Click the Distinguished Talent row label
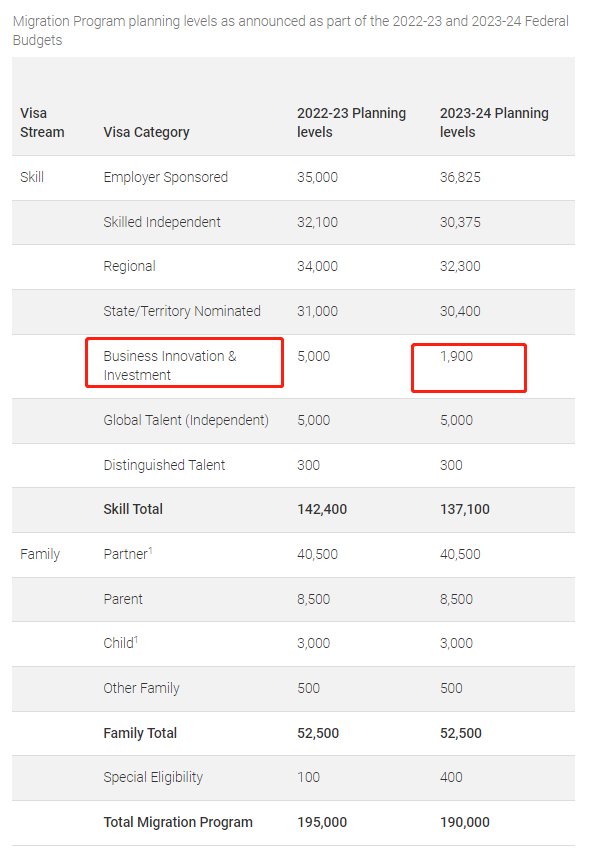 tap(164, 465)
